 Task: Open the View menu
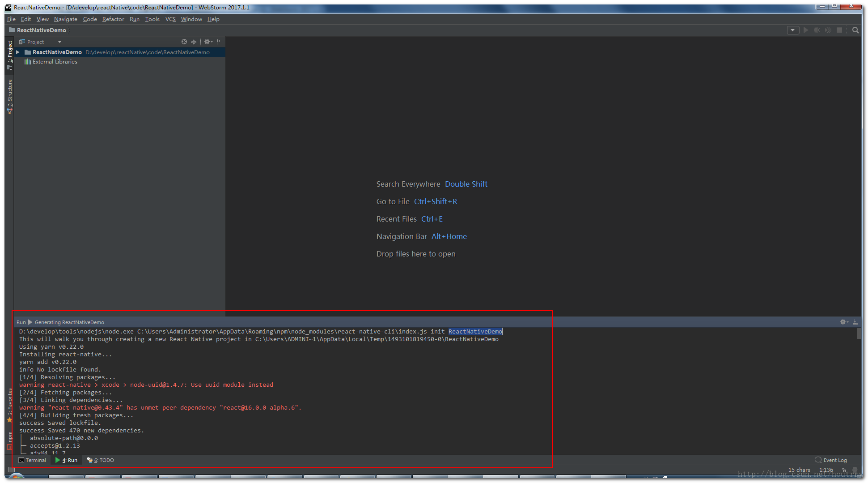[42, 19]
